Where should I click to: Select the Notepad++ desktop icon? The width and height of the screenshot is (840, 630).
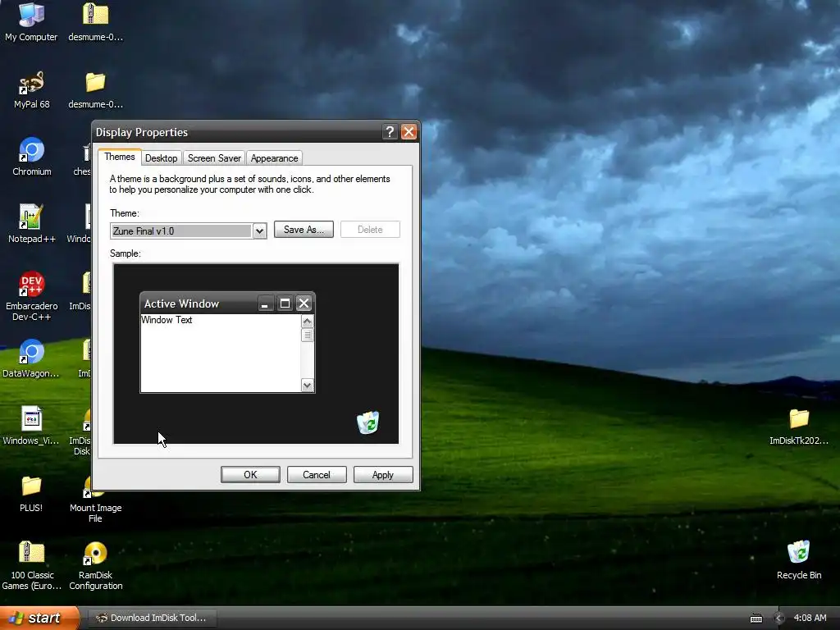[x=32, y=224]
